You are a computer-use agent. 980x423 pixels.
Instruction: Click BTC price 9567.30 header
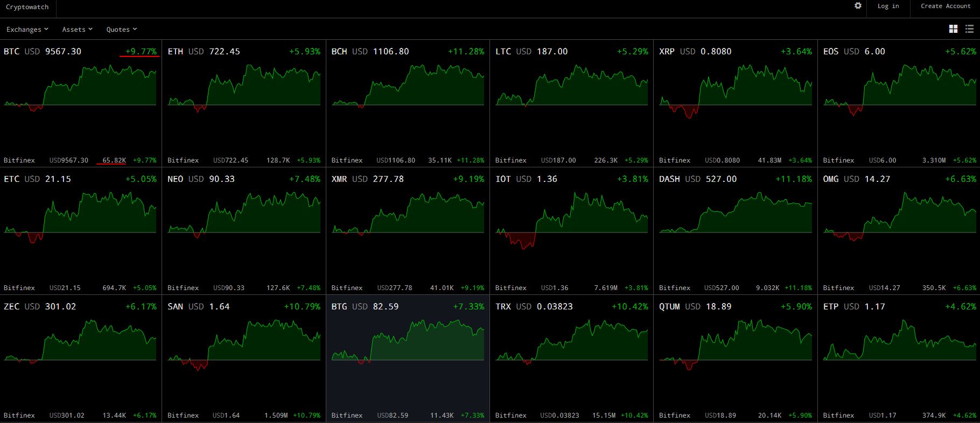pos(63,52)
